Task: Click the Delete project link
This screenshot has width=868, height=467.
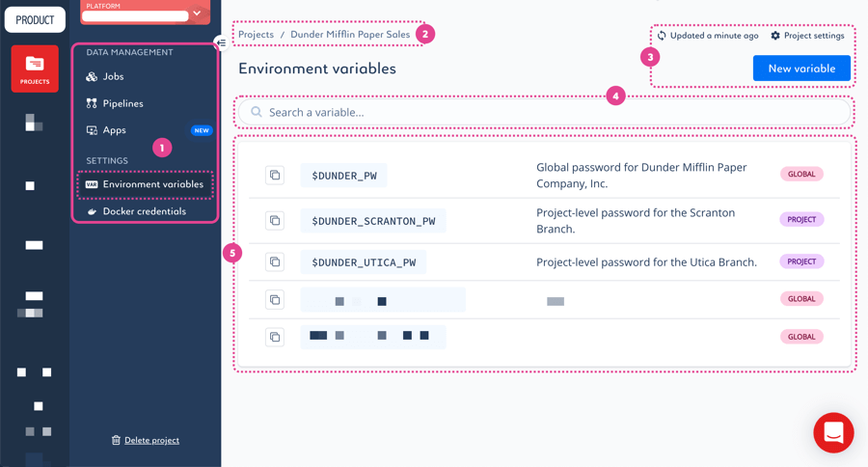Action: pyautogui.click(x=151, y=440)
